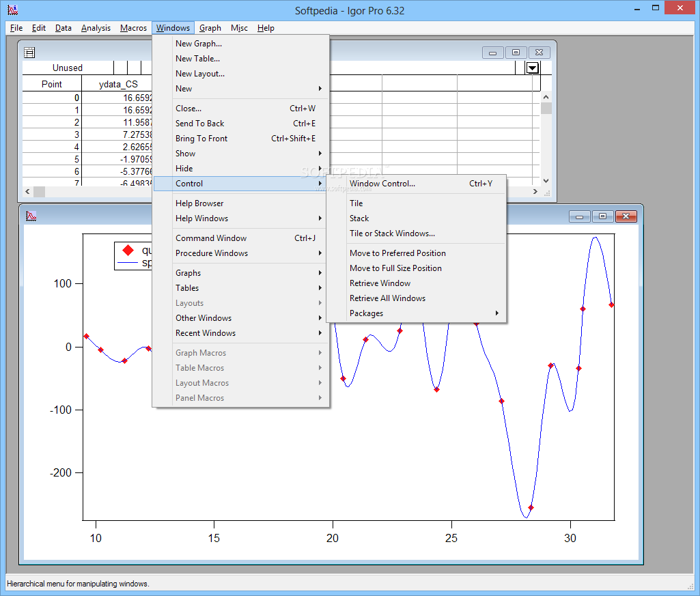Open the Graph menu
The height and width of the screenshot is (596, 700).
210,28
